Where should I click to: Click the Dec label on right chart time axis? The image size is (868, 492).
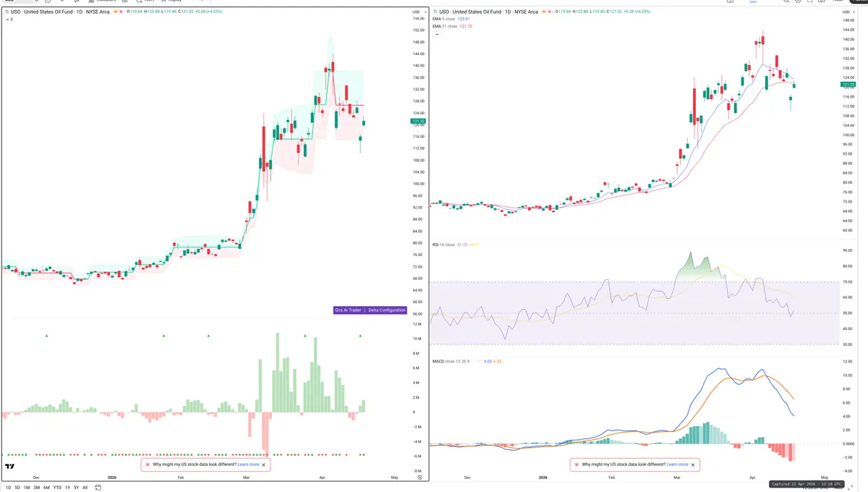[467, 478]
